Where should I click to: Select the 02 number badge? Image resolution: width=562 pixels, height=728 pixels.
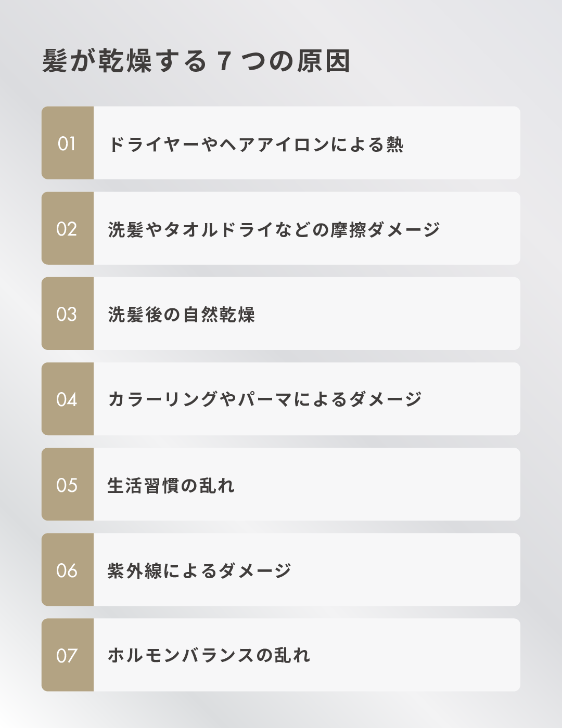point(68,228)
